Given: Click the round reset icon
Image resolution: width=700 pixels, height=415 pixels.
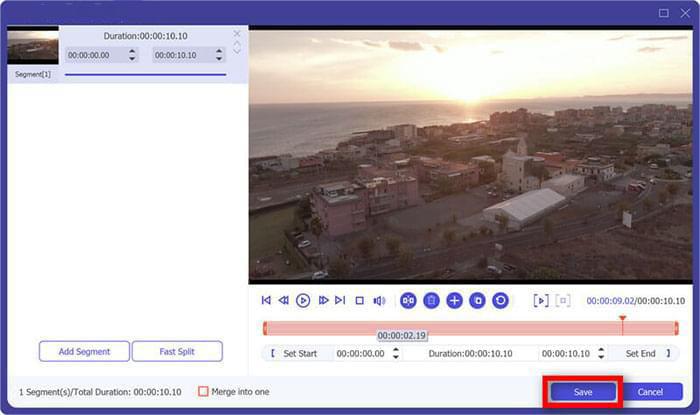Looking at the screenshot, I should tap(500, 301).
